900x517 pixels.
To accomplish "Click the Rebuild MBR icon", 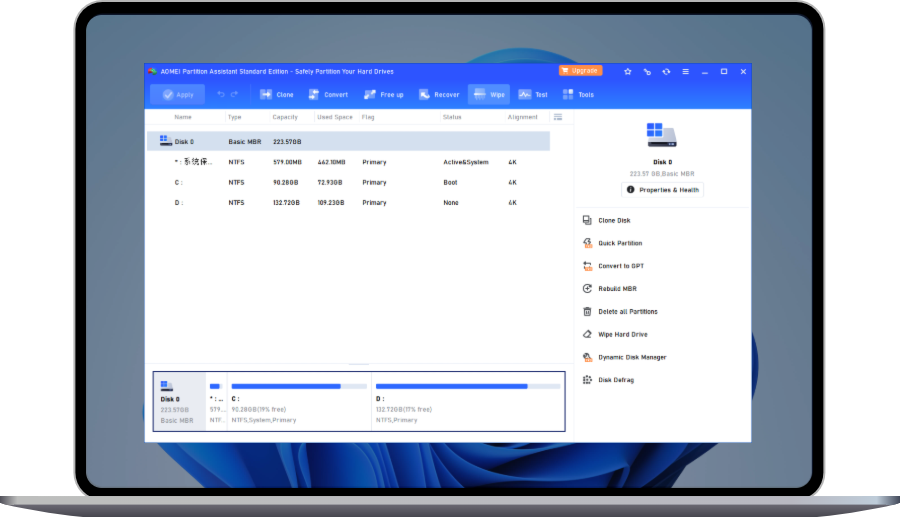I will tap(587, 289).
